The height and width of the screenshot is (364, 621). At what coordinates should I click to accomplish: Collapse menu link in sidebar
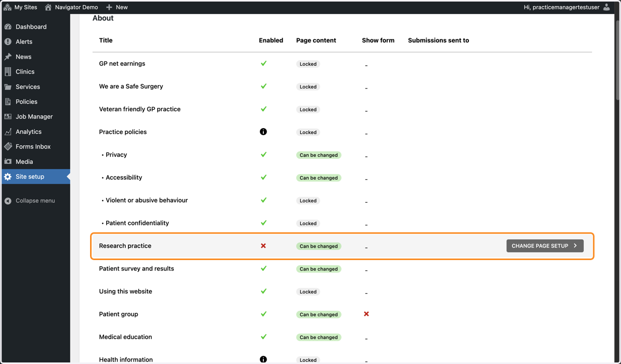35,201
